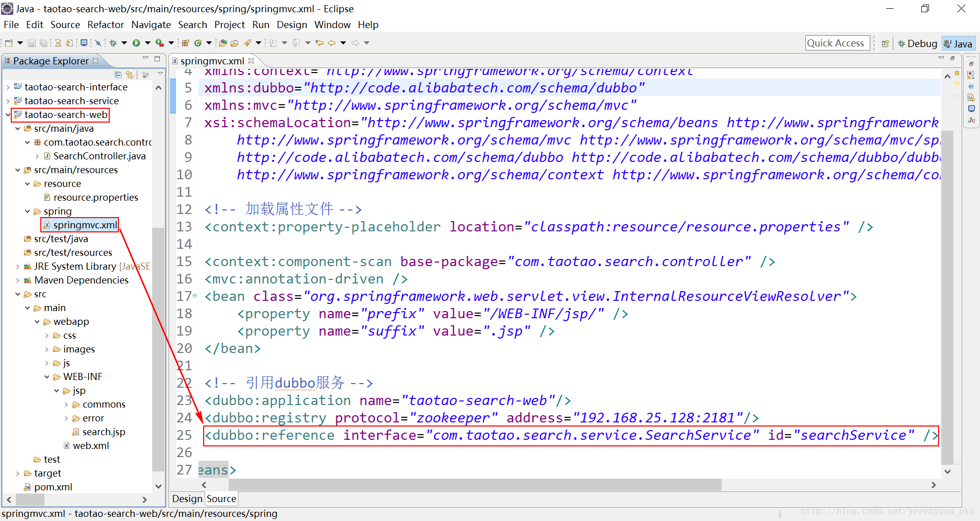Fold the bean element on line 17
The height and width of the screenshot is (521, 980).
pyautogui.click(x=194, y=296)
